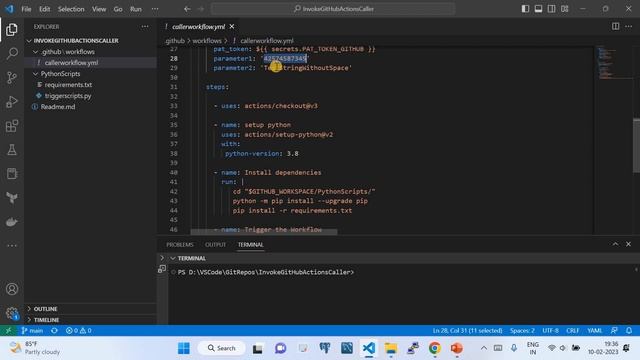Open the Accounts menu icon
The width and height of the screenshot is (640, 360).
click(x=12, y=289)
